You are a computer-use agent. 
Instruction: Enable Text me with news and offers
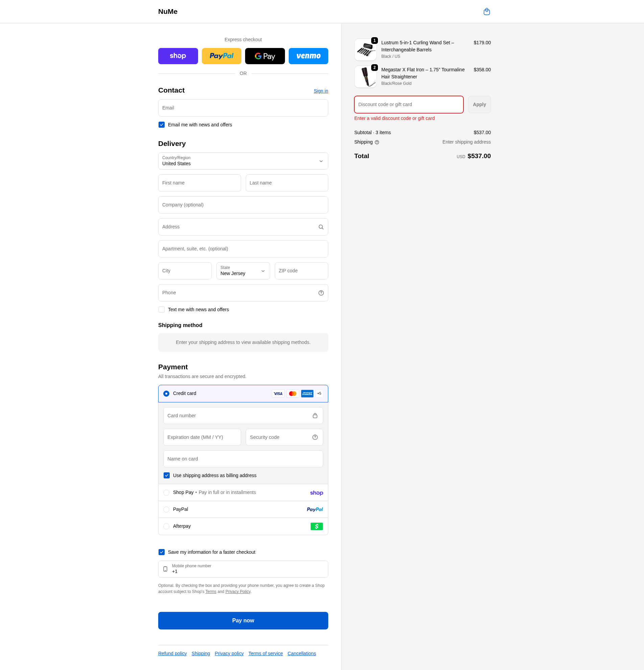162,310
